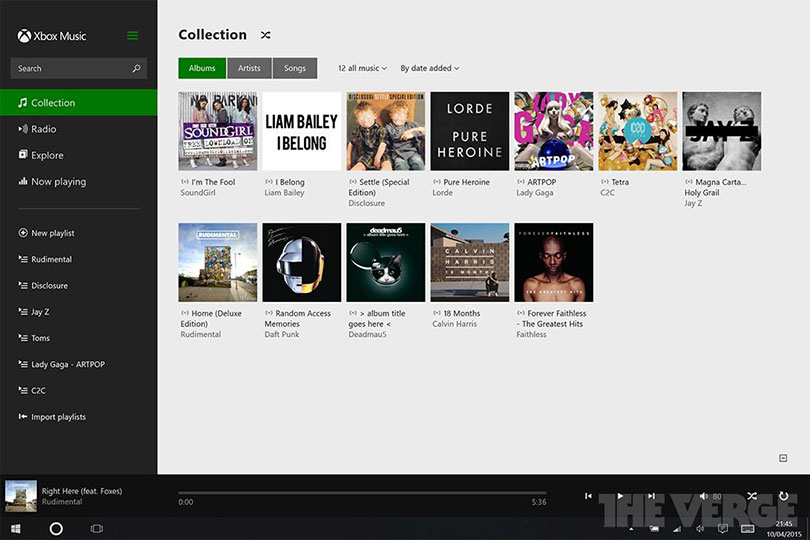The width and height of the screenshot is (810, 540).
Task: Click the Calvin Harris artist name
Action: 455,324
